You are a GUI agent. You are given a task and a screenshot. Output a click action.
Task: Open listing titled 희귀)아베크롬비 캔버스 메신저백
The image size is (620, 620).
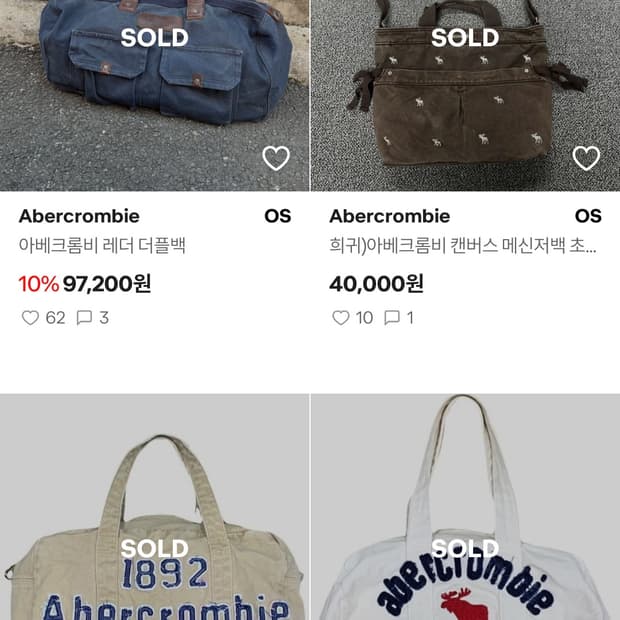[x=455, y=245]
